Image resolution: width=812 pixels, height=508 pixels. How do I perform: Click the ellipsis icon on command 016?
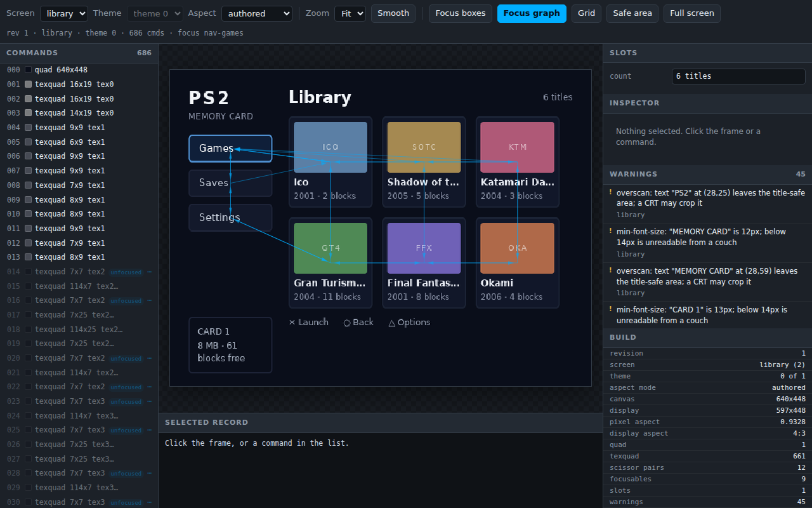pos(150,300)
